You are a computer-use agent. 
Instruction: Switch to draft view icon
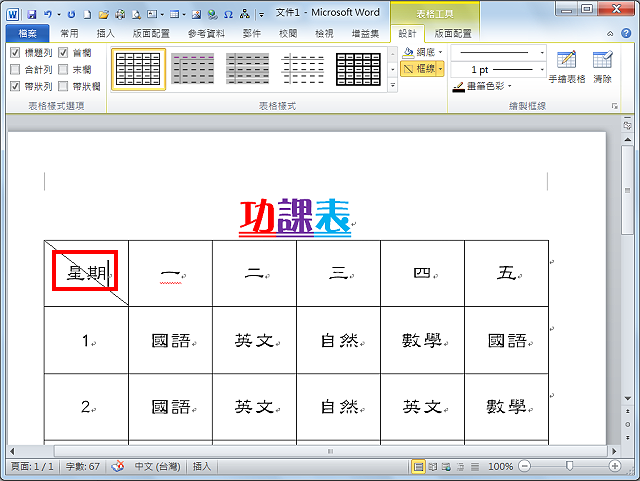point(475,466)
